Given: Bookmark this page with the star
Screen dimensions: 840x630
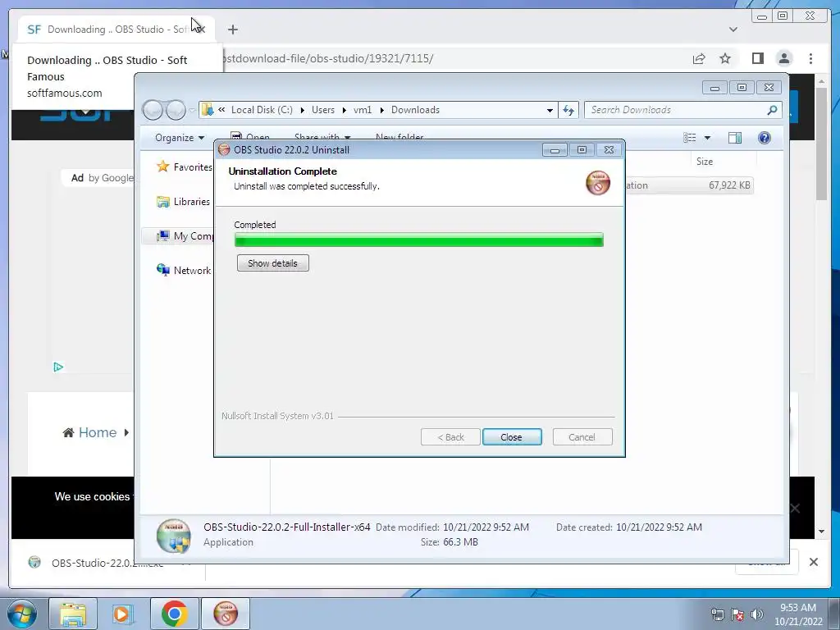Looking at the screenshot, I should click(x=725, y=58).
